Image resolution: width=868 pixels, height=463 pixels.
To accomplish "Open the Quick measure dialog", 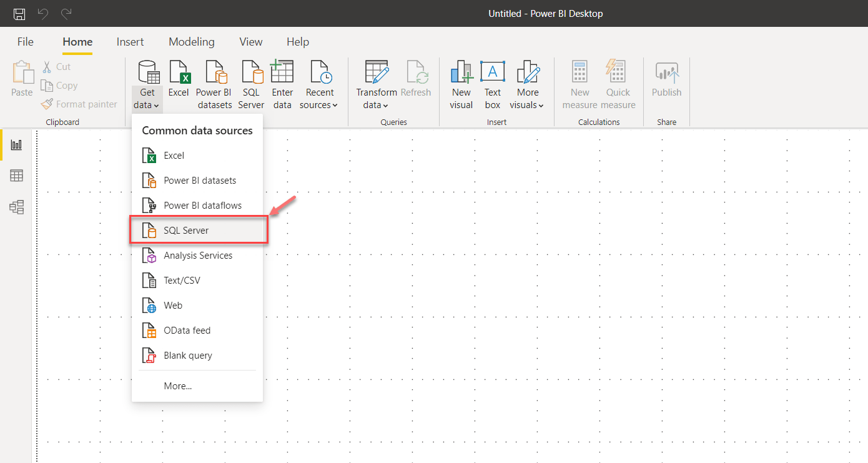I will point(617,84).
